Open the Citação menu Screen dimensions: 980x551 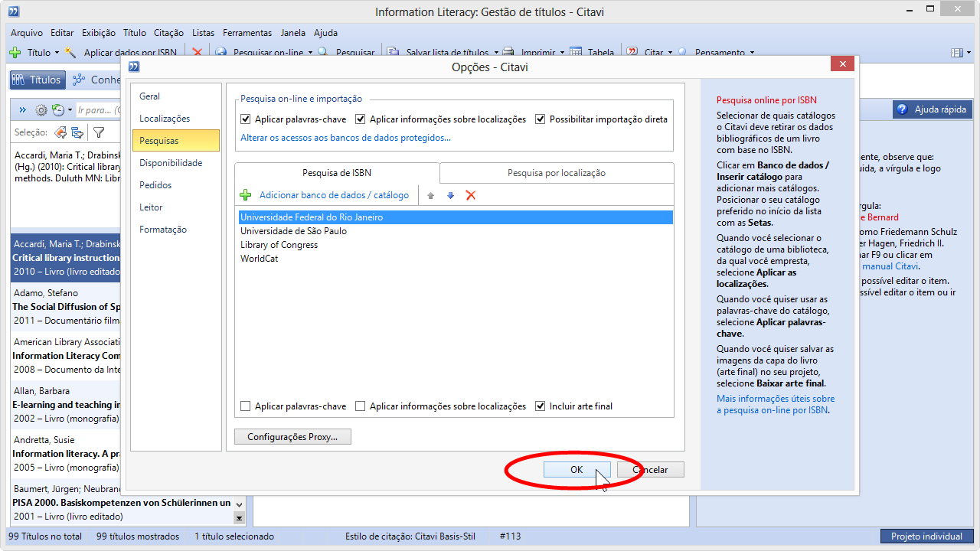[168, 33]
